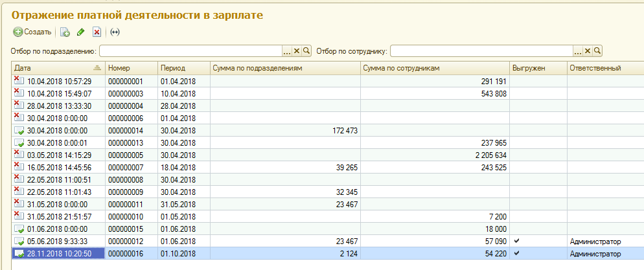Viewport: 644px width, 270px height.
Task: Click the Создать button
Action: click(32, 32)
